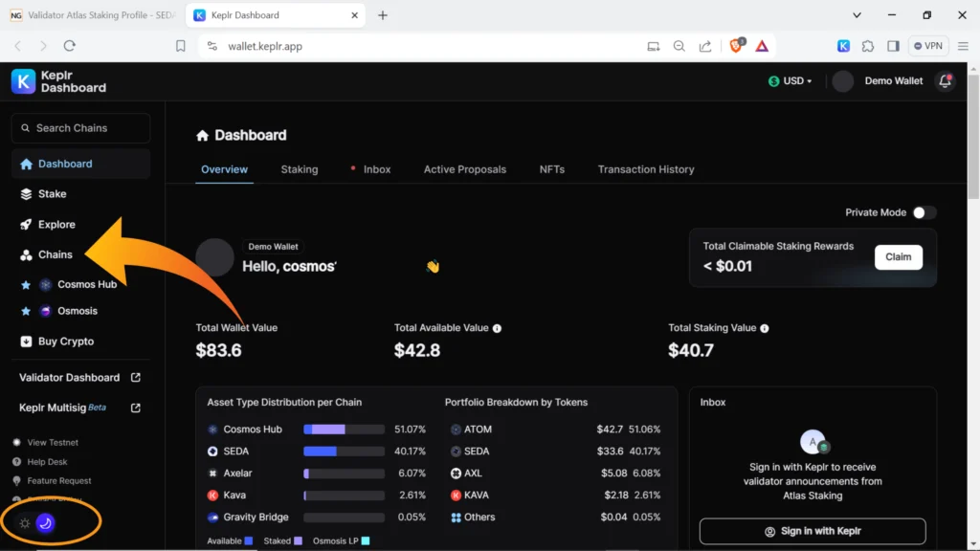980x551 pixels.
Task: Reload the page with the refresh icon
Action: click(70, 46)
